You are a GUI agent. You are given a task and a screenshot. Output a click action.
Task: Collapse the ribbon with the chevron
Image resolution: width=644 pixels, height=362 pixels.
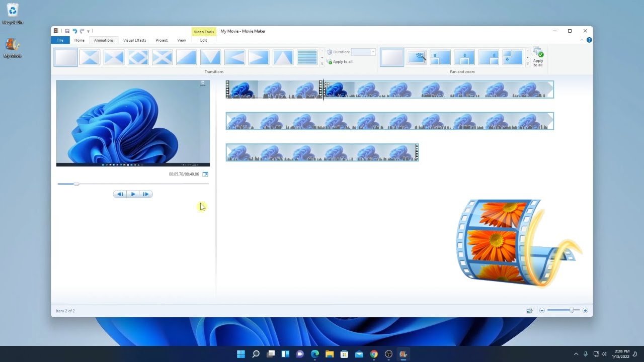[x=583, y=40]
